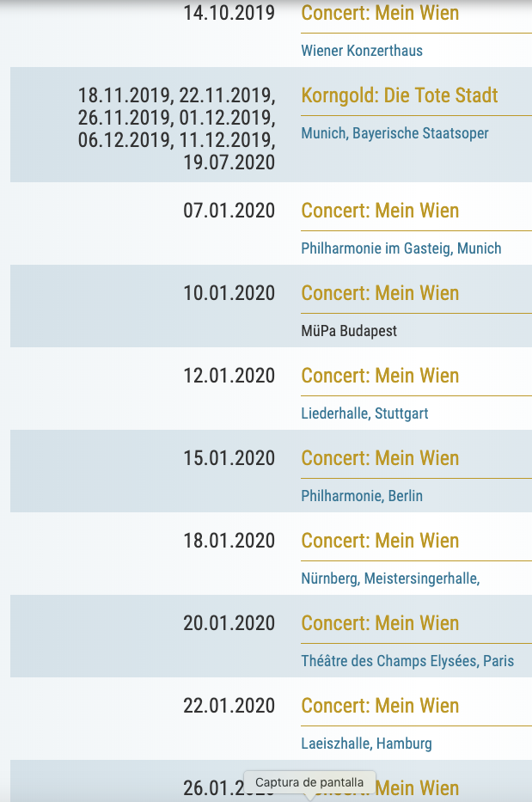
Task: Open the Mein Wien concert on 18.01.2020
Action: click(x=380, y=541)
